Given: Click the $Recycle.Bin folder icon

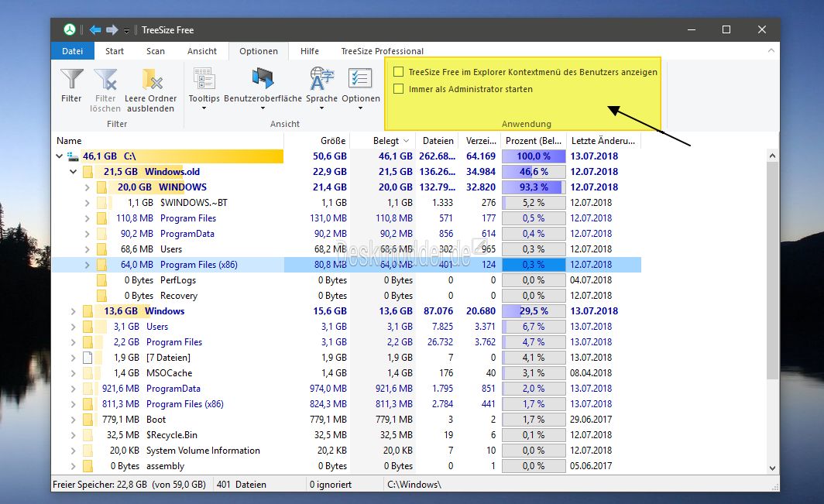Looking at the screenshot, I should point(88,435).
